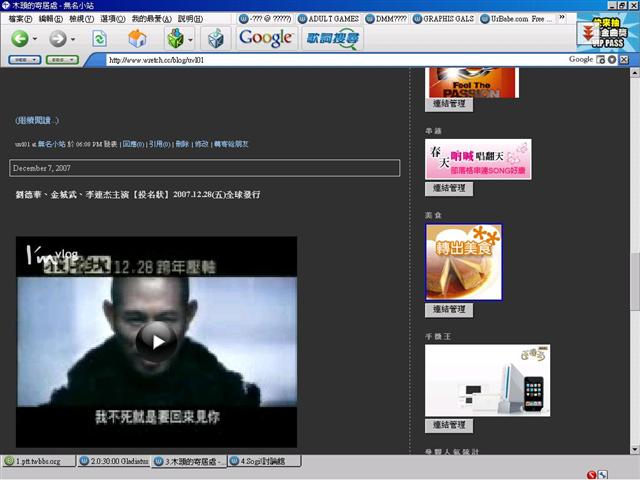This screenshot has height=480, width=640.
Task: Click the VIP PASS banner ad
Action: click(608, 33)
